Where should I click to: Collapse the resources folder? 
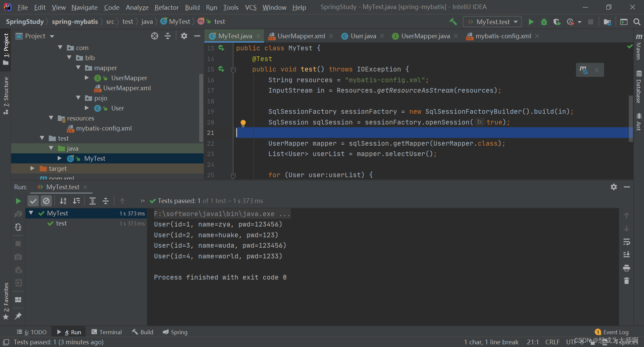(x=51, y=118)
